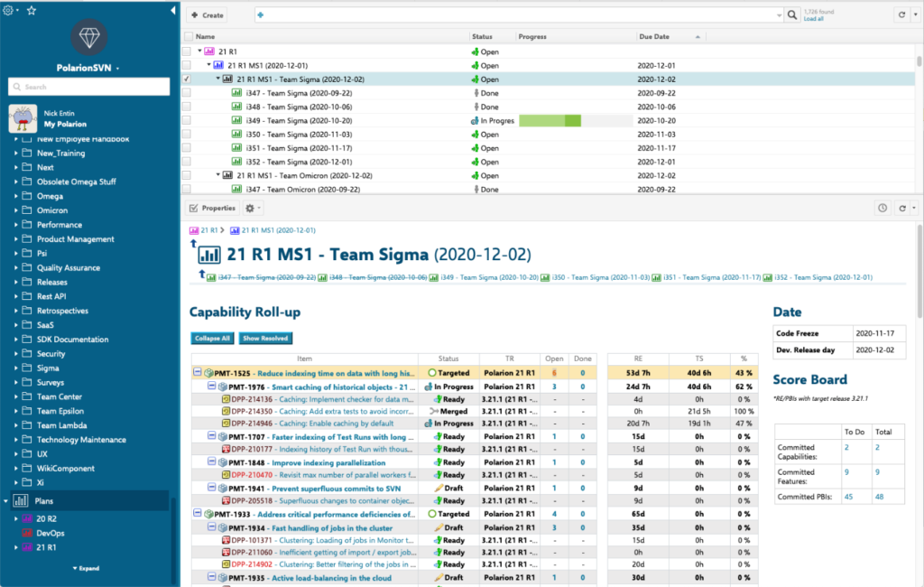Click the Show Resolved button
Viewport: 924px width, 587px height.
pos(265,338)
